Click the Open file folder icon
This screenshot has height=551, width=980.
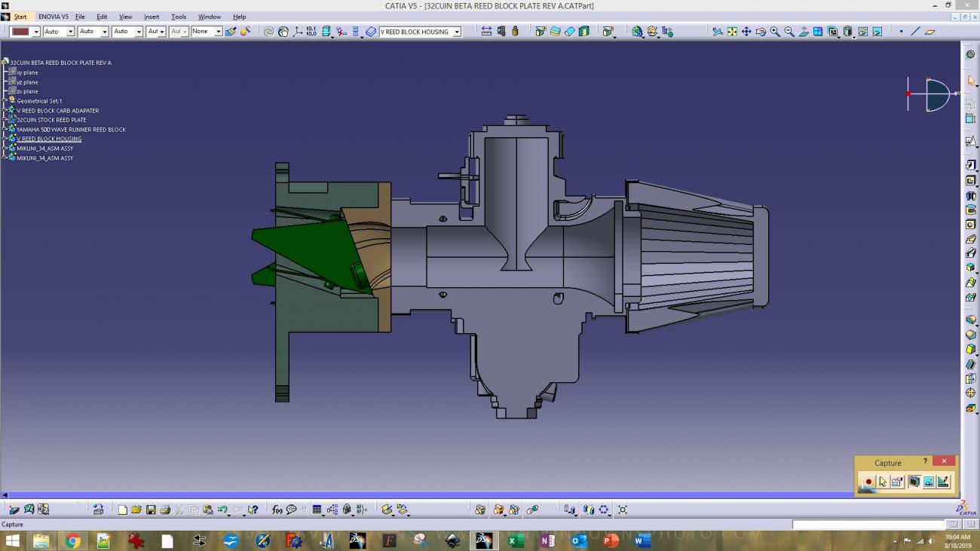click(x=136, y=510)
